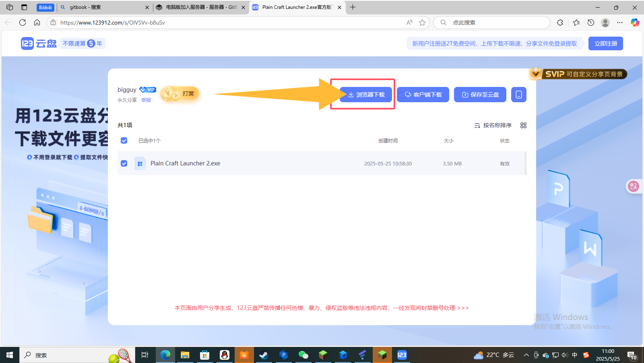Click the Plain Craft Launcher 2.exe file icon

pyautogui.click(x=140, y=163)
